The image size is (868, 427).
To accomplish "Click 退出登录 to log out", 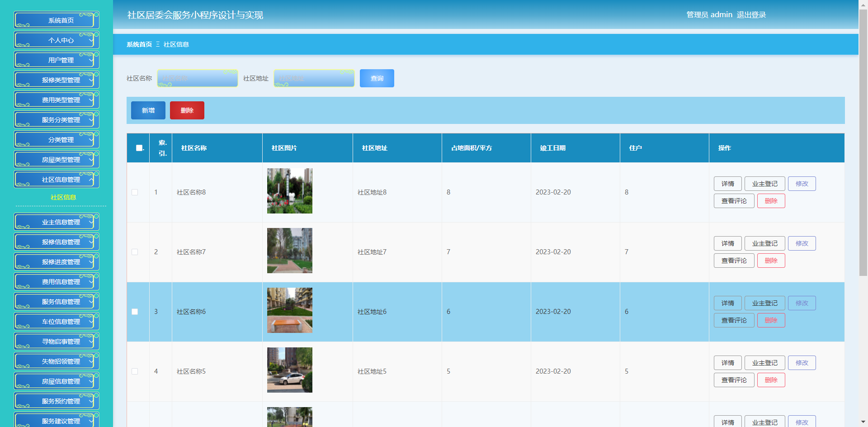I will pos(751,15).
